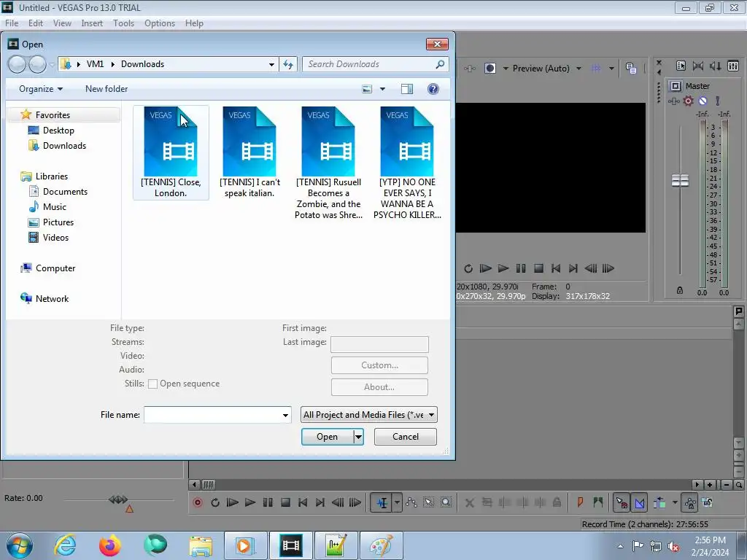Screen dimensions: 747x560
Task: Select the [TENNIS] I can't speak italian file
Action: 249,152
